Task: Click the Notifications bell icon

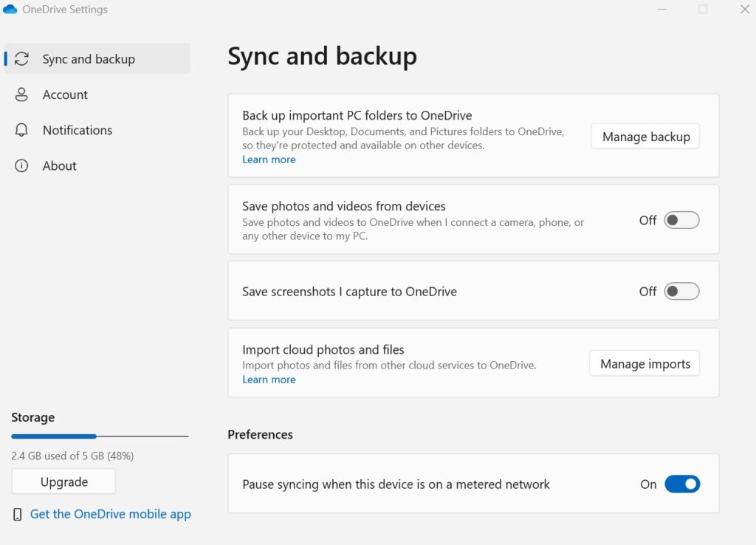Action: [21, 130]
